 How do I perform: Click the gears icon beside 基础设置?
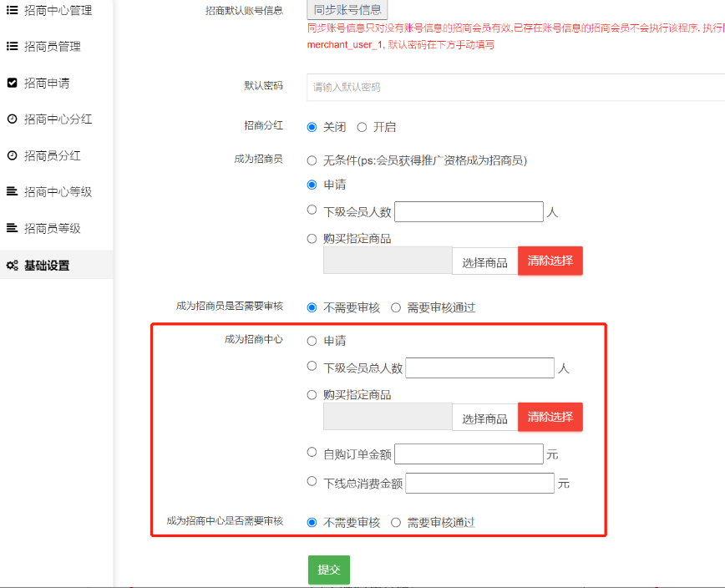coord(12,266)
